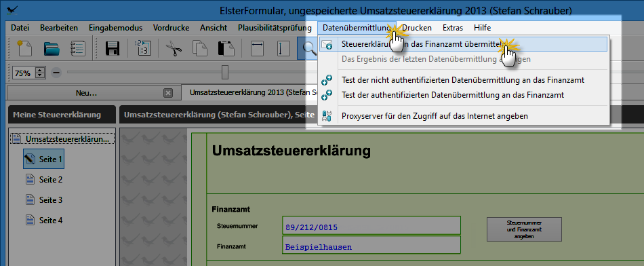
Task: Open the Extras menu
Action: 453,28
